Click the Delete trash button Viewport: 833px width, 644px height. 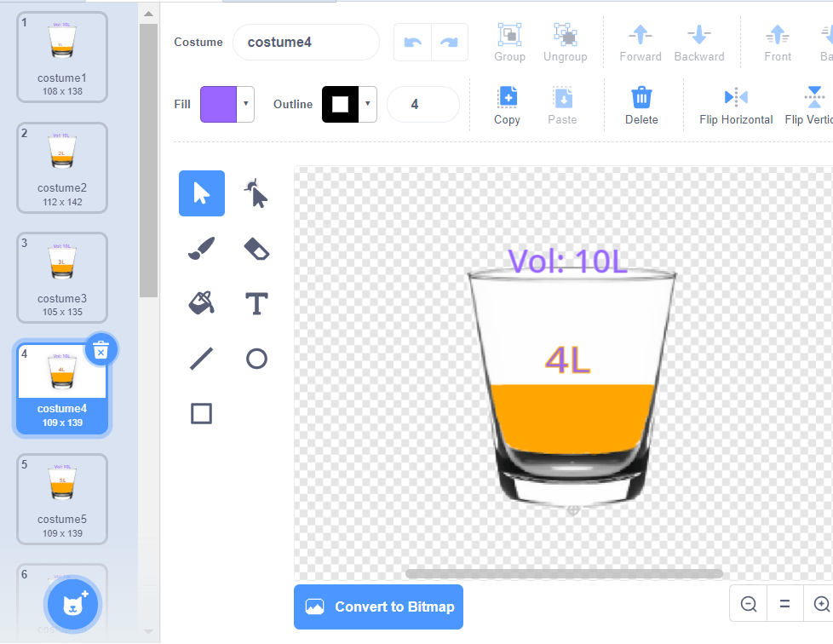[x=641, y=106]
